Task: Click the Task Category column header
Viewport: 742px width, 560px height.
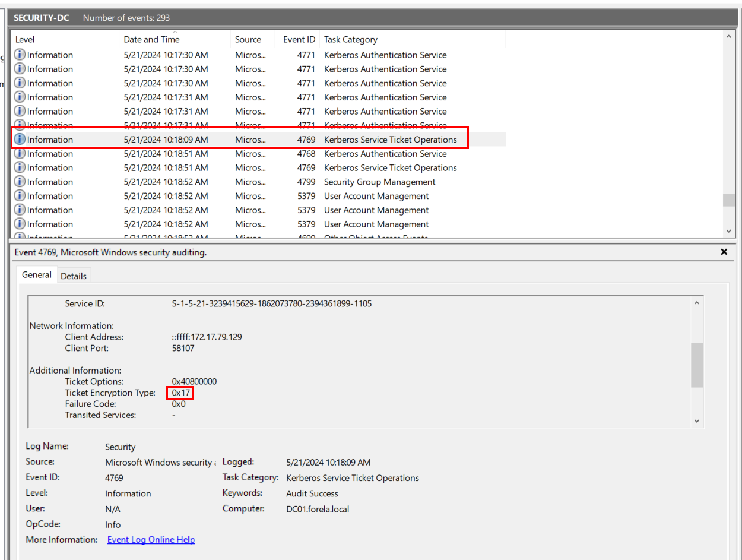Action: [350, 40]
